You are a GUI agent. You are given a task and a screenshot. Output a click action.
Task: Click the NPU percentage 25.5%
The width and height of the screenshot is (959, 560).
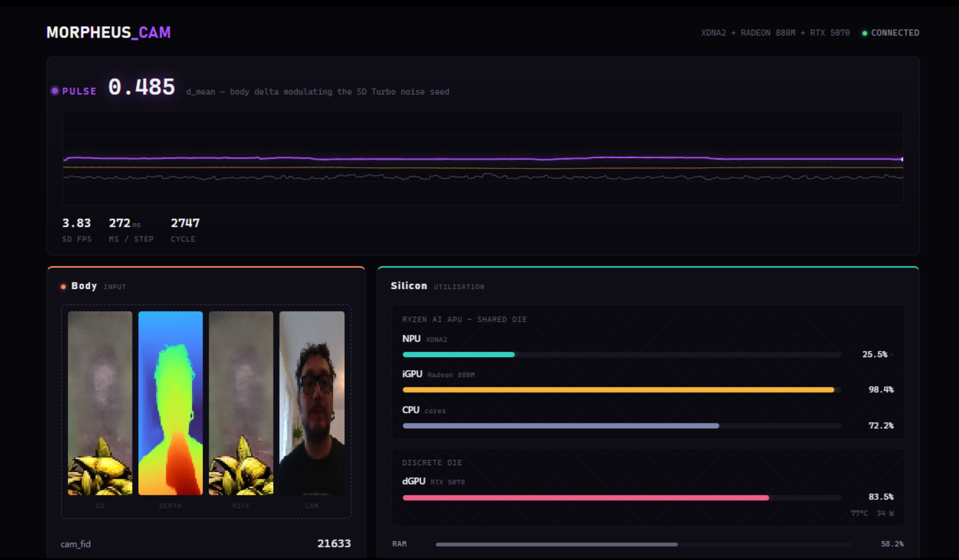[x=875, y=354]
